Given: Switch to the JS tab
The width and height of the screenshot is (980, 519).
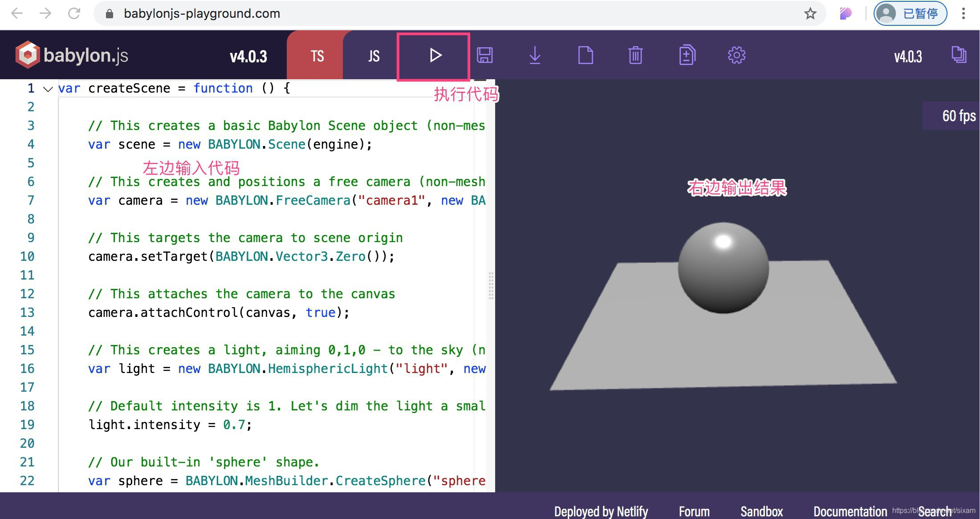Looking at the screenshot, I should click(x=373, y=56).
